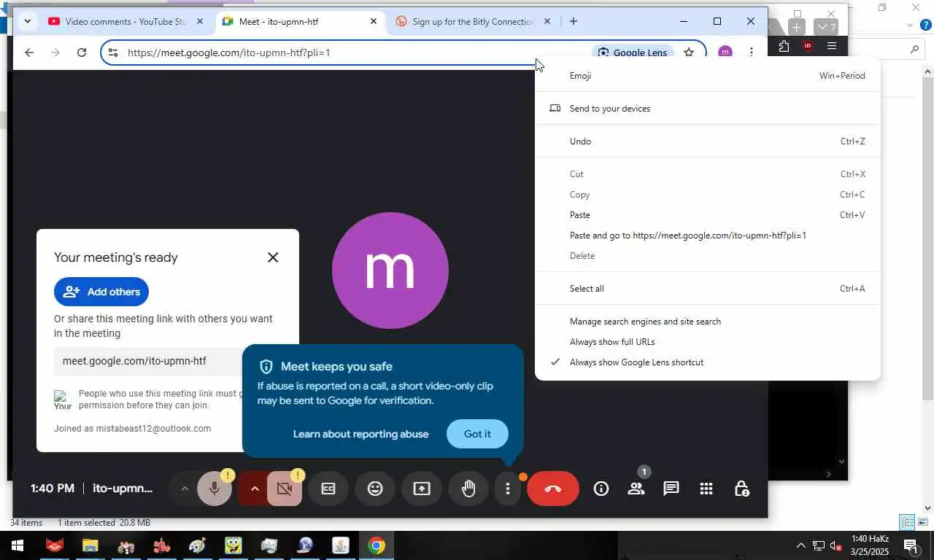Choose Select all in the context menu

[x=708, y=289]
